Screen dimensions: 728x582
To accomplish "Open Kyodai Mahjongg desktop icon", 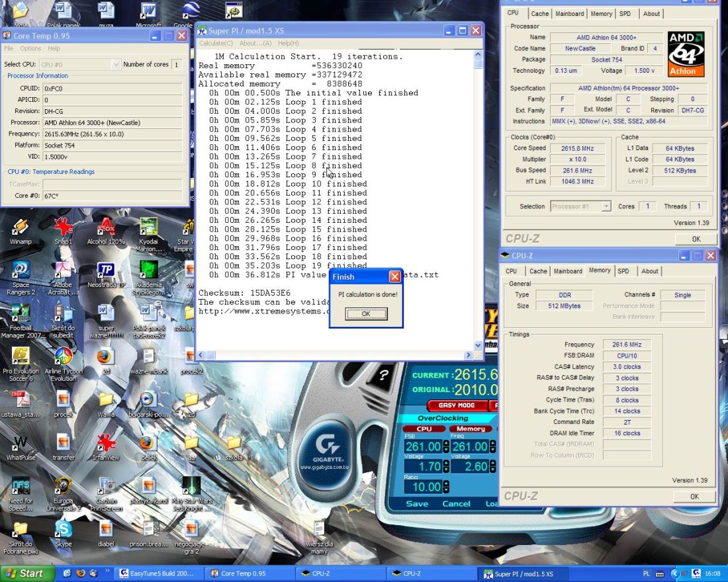I will click(148, 234).
